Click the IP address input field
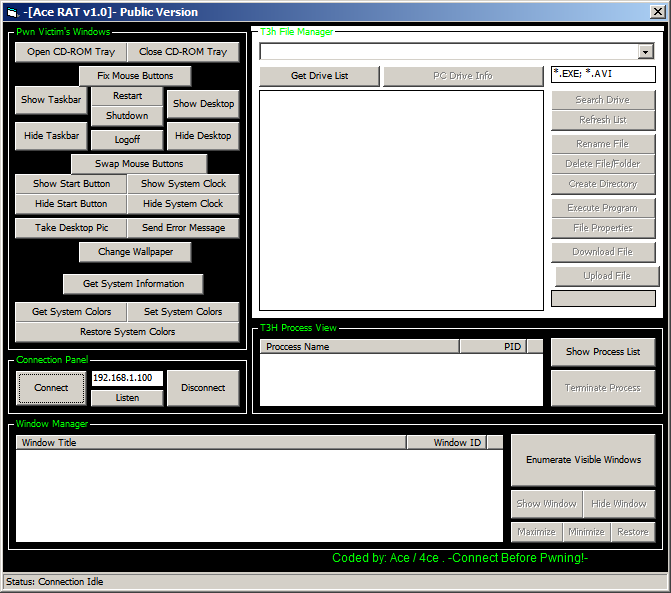Viewport: 671px width, 593px height. (127, 379)
